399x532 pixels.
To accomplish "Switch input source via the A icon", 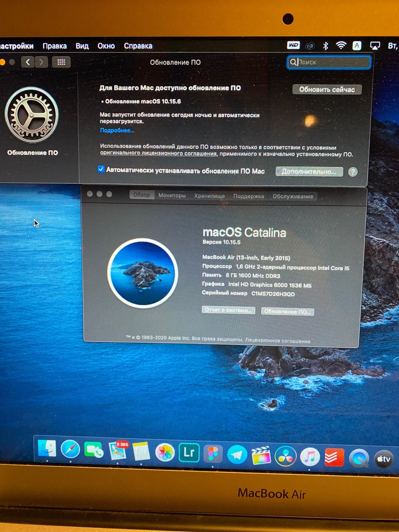I will click(x=357, y=46).
